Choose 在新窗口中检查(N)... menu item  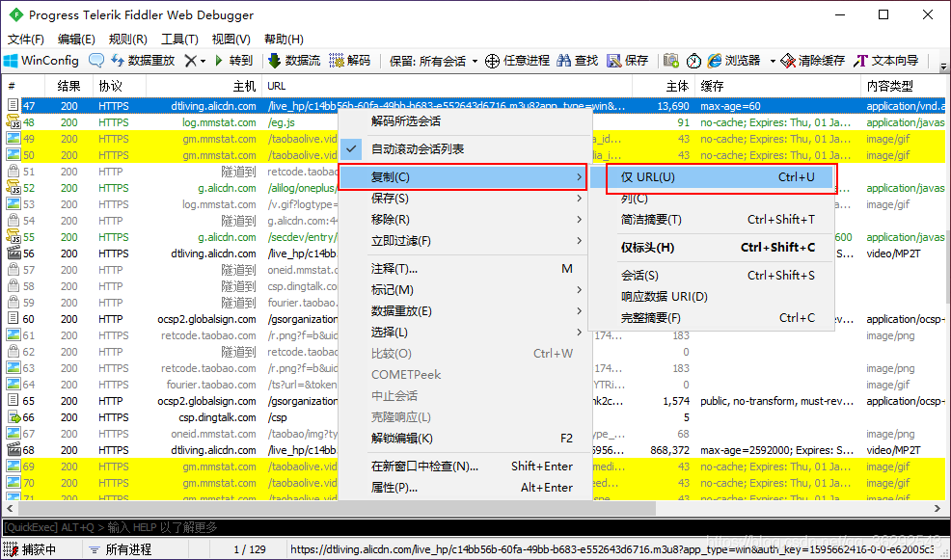pos(465,467)
